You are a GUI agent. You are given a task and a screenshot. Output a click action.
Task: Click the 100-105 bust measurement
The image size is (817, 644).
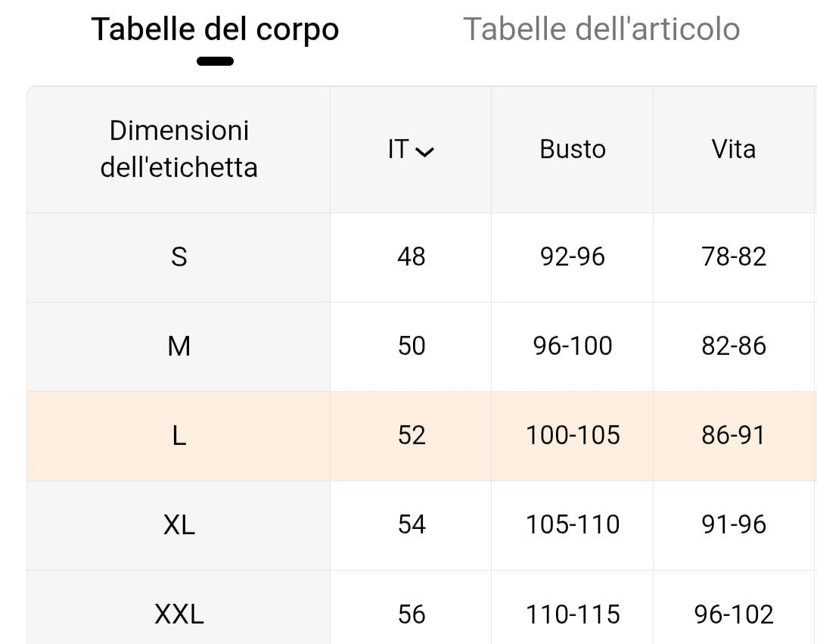[x=573, y=436]
